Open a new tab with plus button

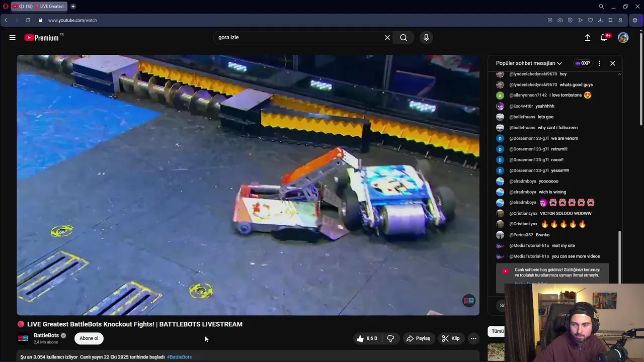pyautogui.click(x=73, y=7)
